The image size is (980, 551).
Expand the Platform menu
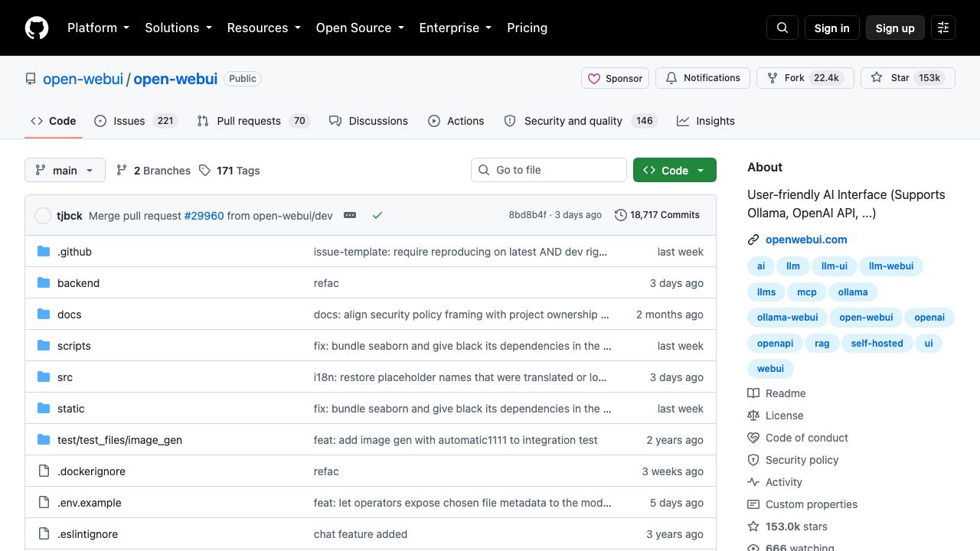[98, 28]
